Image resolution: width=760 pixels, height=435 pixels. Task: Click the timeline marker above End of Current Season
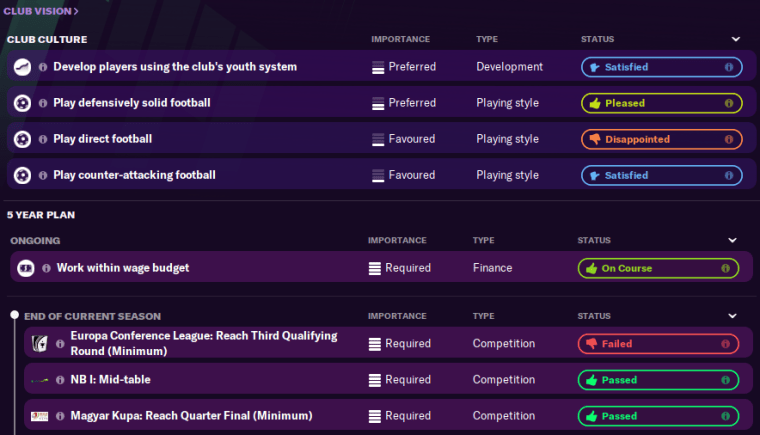(x=14, y=316)
